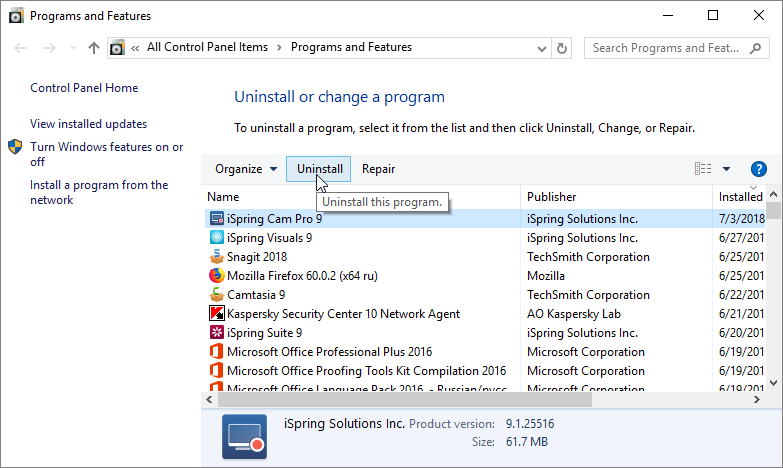Open Turn Windows features on or off
This screenshot has width=783, height=468.
tap(106, 154)
